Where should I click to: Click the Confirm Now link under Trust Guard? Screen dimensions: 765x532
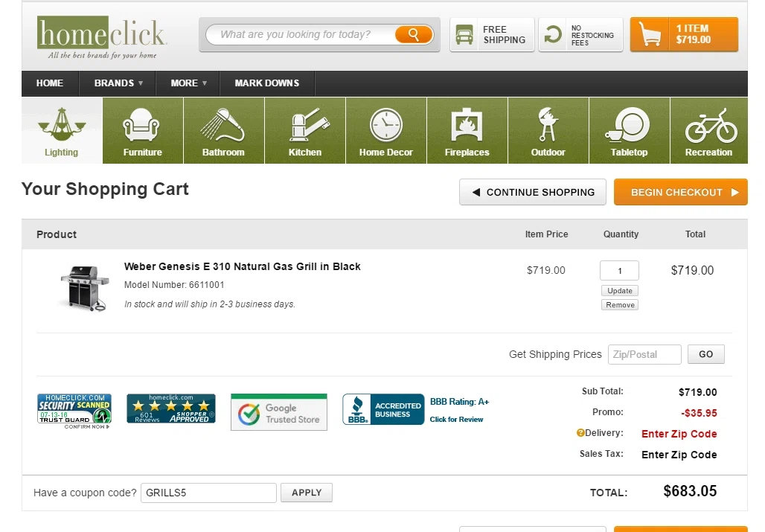click(87, 426)
